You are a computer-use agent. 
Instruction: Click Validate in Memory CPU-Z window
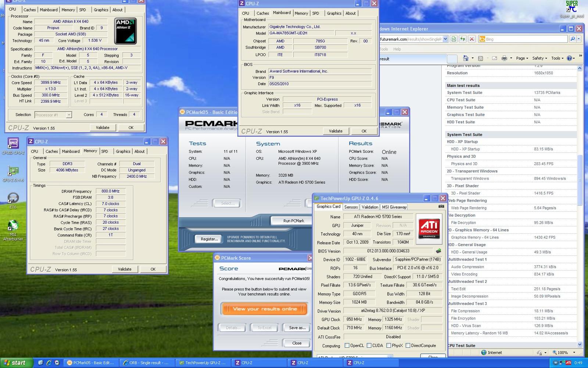click(x=125, y=269)
